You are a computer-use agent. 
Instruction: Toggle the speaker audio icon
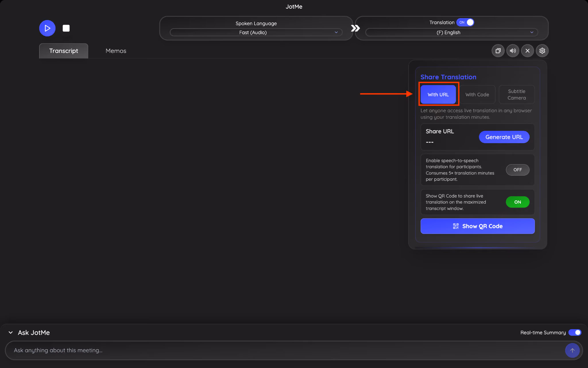tap(513, 51)
